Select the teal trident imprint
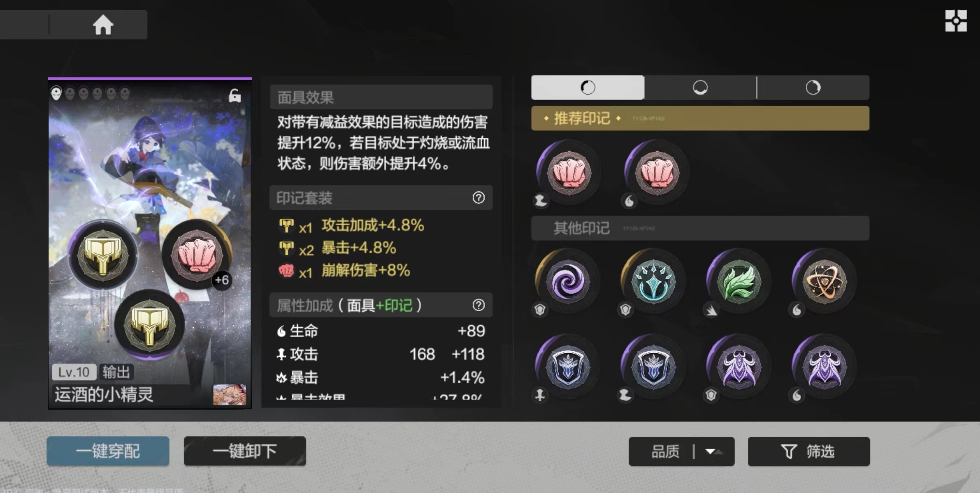The width and height of the screenshot is (980, 493). click(x=653, y=282)
